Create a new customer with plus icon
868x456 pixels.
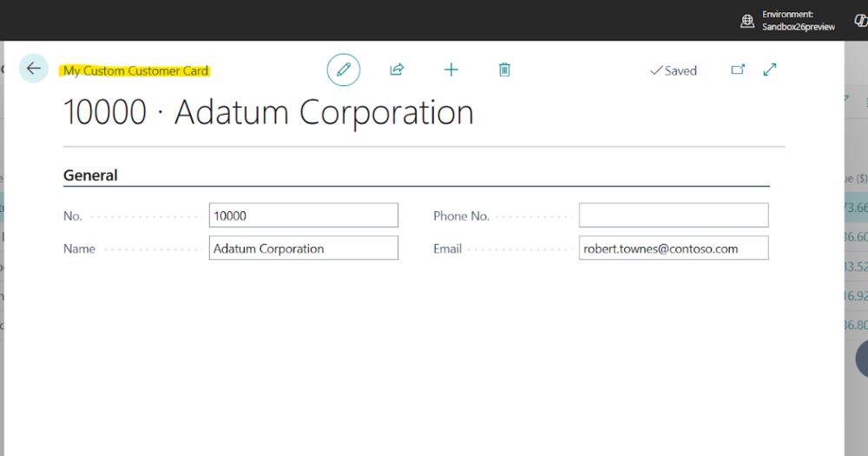[x=451, y=69]
